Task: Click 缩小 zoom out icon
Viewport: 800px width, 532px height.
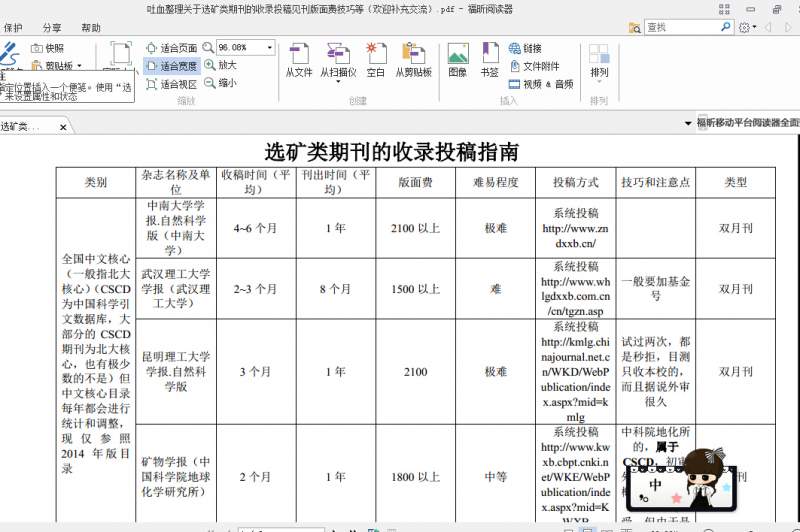Action: point(210,83)
